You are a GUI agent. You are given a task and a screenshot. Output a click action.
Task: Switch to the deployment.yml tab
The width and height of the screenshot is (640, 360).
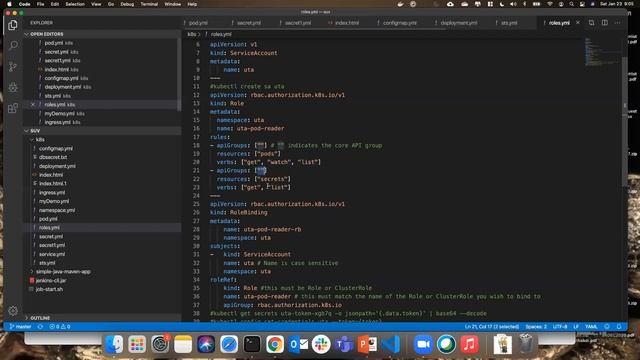pos(459,23)
